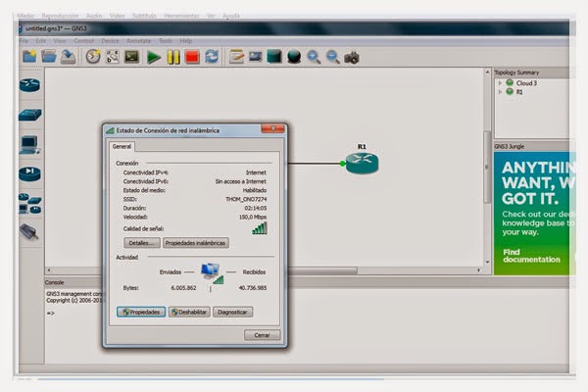Click the Deshabilitar button

pyautogui.click(x=189, y=312)
